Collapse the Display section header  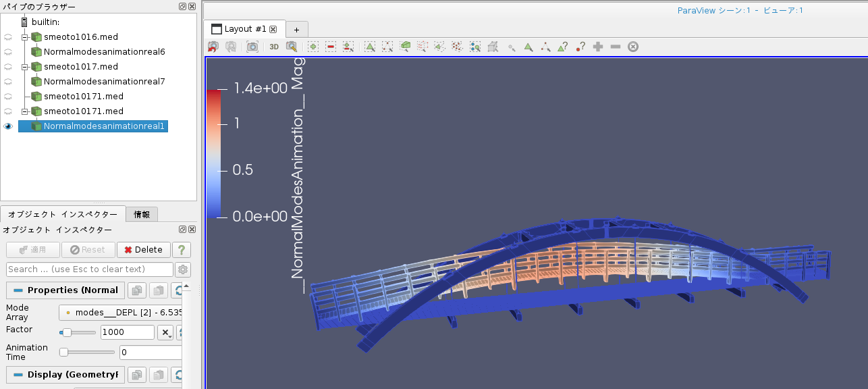click(x=65, y=375)
